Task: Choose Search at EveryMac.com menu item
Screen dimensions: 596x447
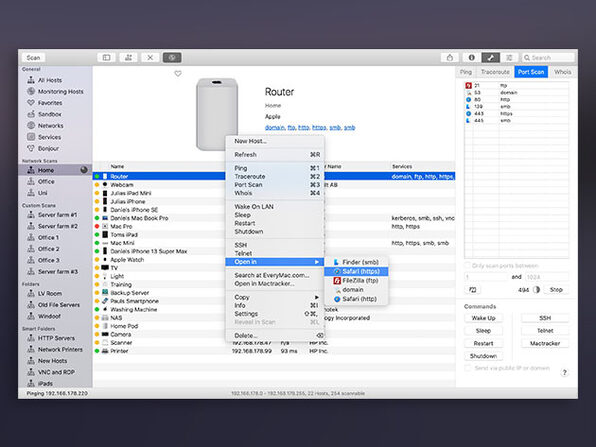Action: pyautogui.click(x=275, y=275)
